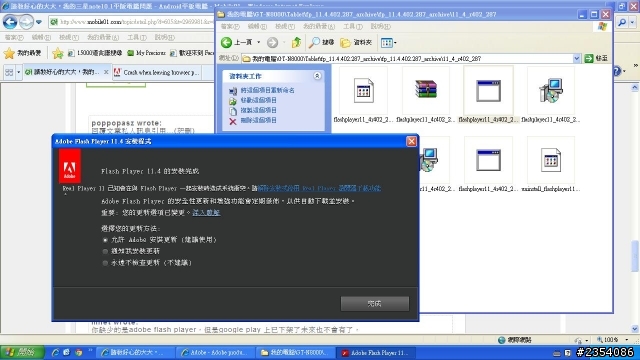The width and height of the screenshot is (640, 360).
Task: Select the flashplayer file with the document icon
Action: click(363, 91)
